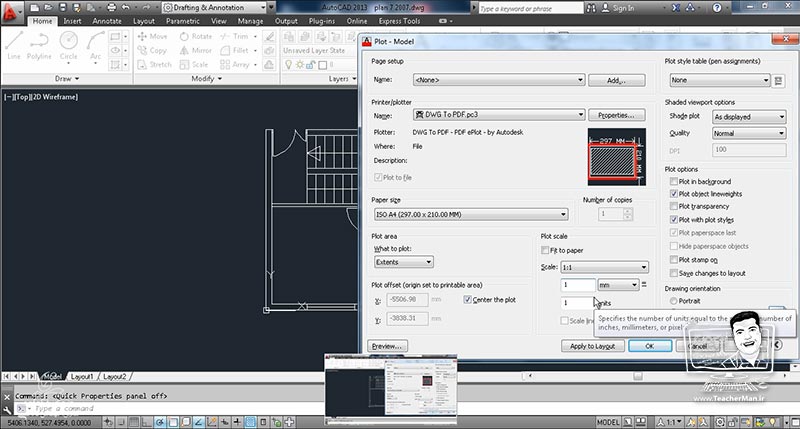Click Sign In link
The height and width of the screenshot is (429, 800).
pos(623,8)
